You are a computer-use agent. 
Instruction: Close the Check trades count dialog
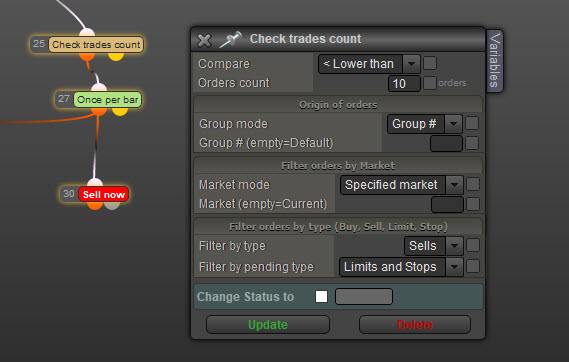[x=204, y=40]
